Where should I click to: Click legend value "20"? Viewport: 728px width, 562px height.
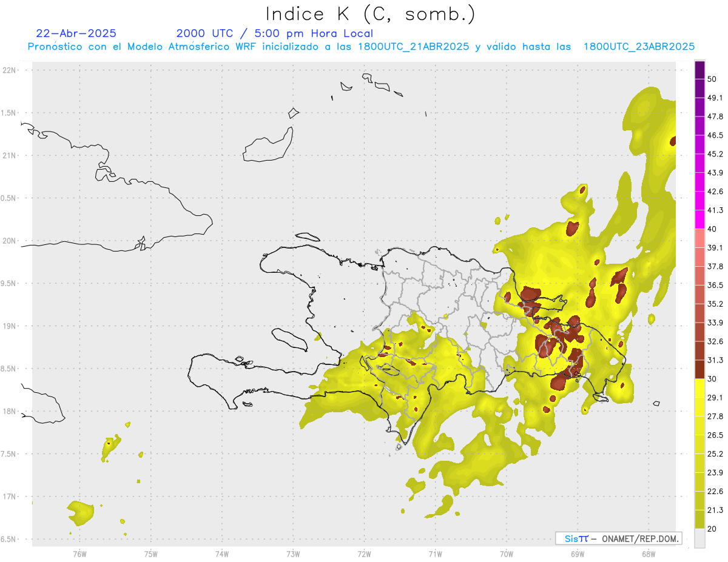click(x=712, y=529)
